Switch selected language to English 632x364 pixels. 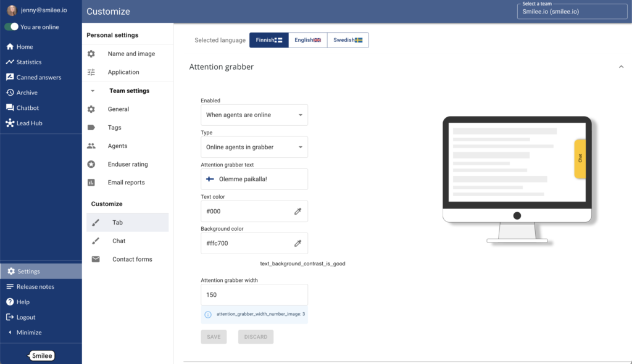pyautogui.click(x=307, y=40)
